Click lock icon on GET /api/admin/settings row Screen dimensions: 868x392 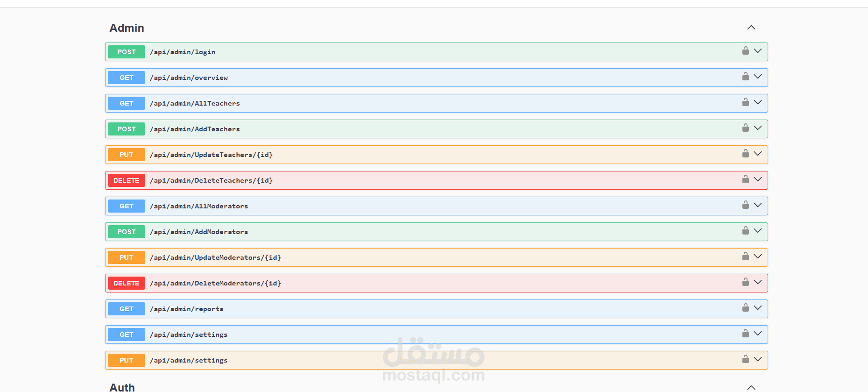[x=746, y=333]
